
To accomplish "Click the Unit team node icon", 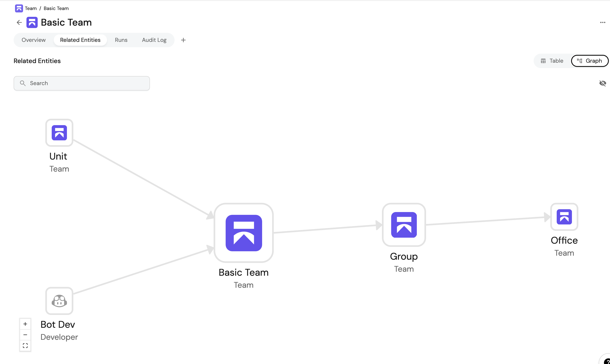I will (59, 133).
